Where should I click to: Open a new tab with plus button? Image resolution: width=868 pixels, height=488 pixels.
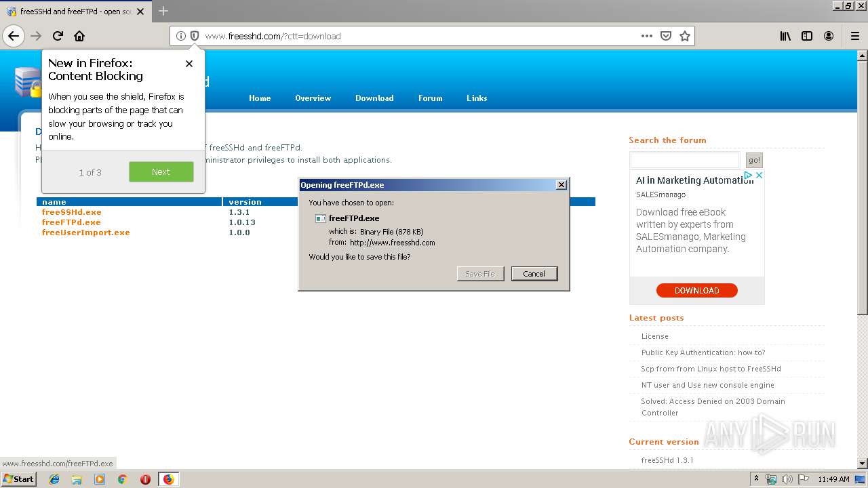click(x=163, y=11)
